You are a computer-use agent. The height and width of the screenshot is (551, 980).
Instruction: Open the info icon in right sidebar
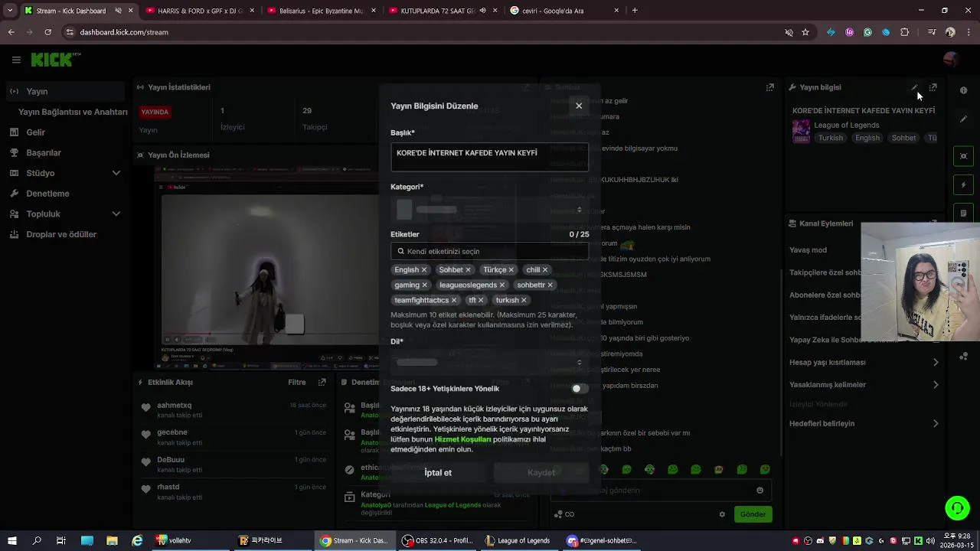click(964, 90)
